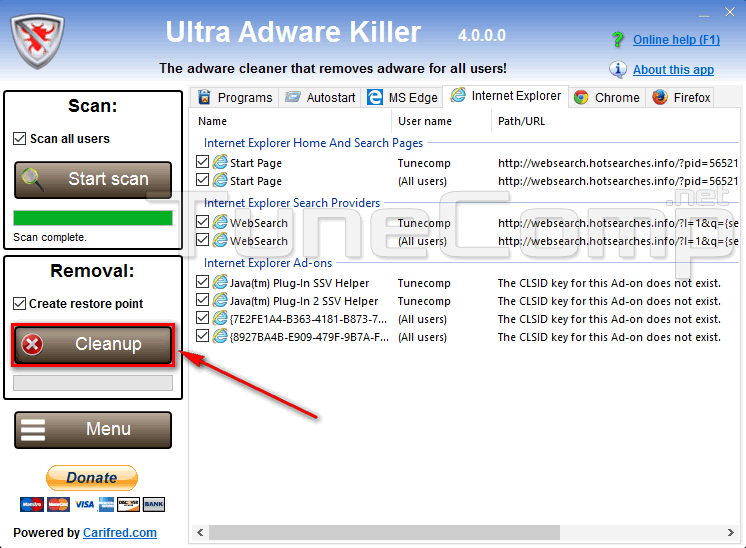
Task: Click the green question mark help icon
Action: click(x=618, y=39)
